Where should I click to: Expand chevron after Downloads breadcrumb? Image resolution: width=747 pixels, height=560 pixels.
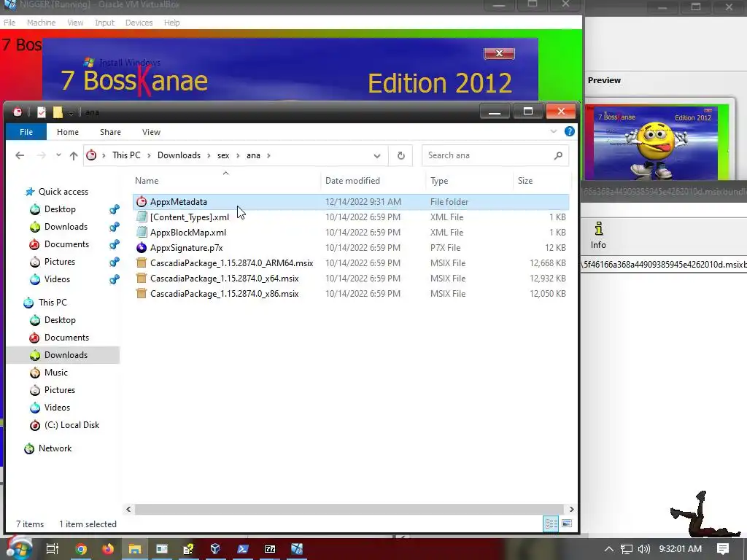tap(209, 155)
